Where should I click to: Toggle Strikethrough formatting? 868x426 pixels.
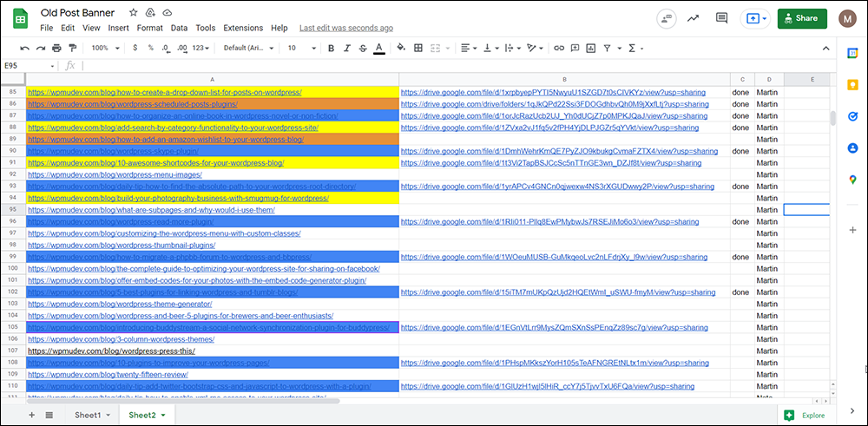[363, 48]
